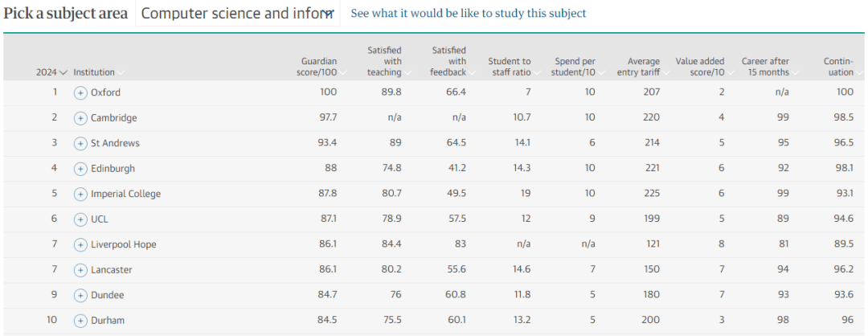Screen dimensions: 868x336
Task: Sort by Continuation column header
Action: [842, 67]
